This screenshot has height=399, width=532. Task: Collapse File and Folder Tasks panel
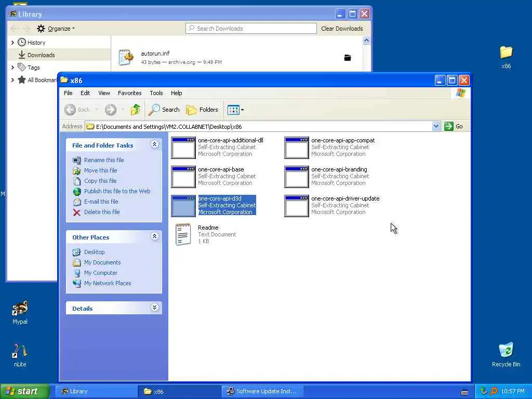(x=154, y=144)
